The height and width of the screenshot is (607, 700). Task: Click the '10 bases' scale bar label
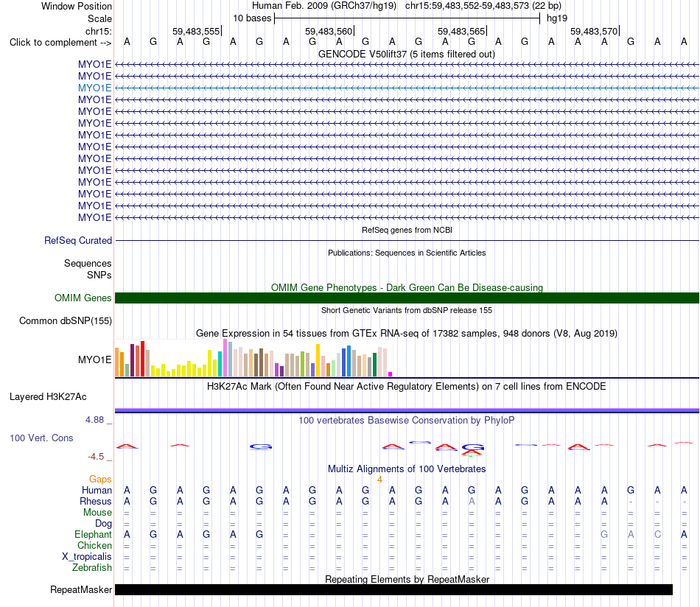click(252, 18)
